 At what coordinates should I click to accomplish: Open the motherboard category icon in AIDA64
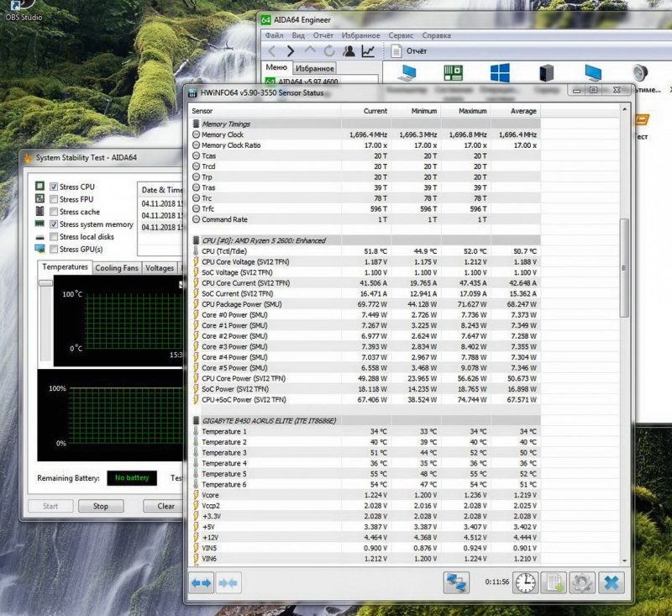pyautogui.click(x=453, y=72)
